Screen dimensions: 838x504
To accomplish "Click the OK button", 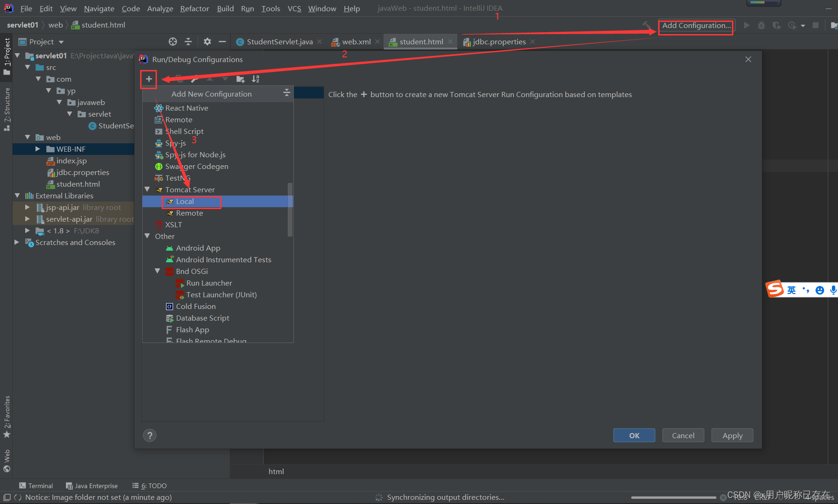I will click(x=634, y=435).
